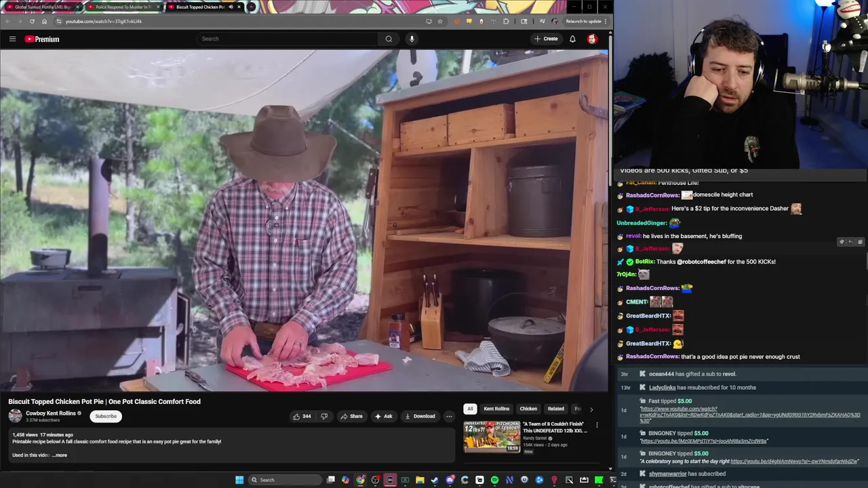Open Fast's tipped YouTube link
This screenshot has height=488, width=868.
click(x=750, y=414)
